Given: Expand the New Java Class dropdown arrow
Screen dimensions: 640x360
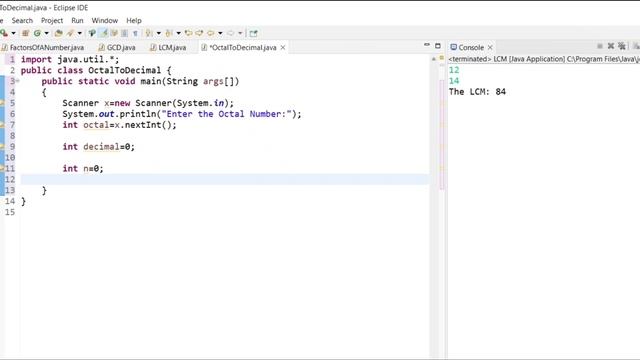Looking at the screenshot, I should pyautogui.click(x=47, y=33).
